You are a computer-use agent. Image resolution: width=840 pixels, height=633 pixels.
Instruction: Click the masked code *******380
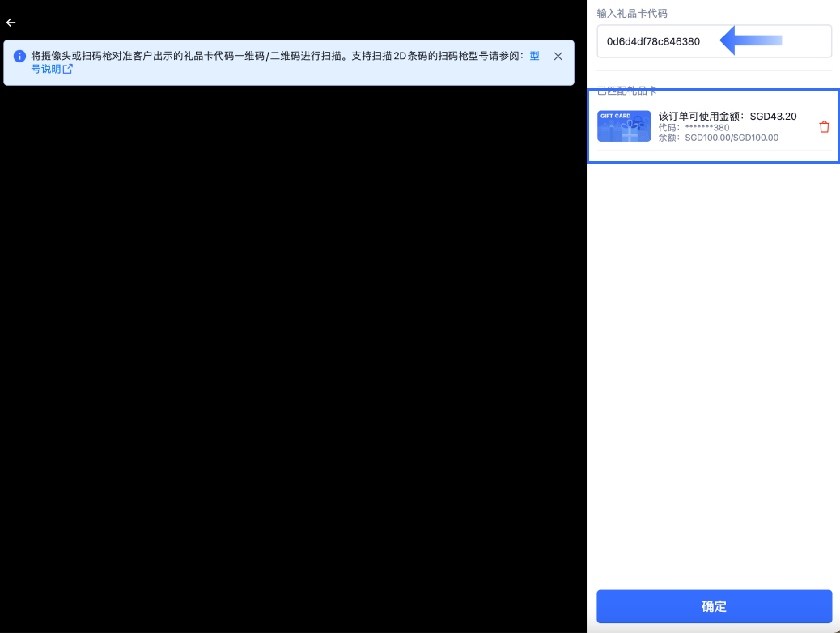[x=707, y=128]
